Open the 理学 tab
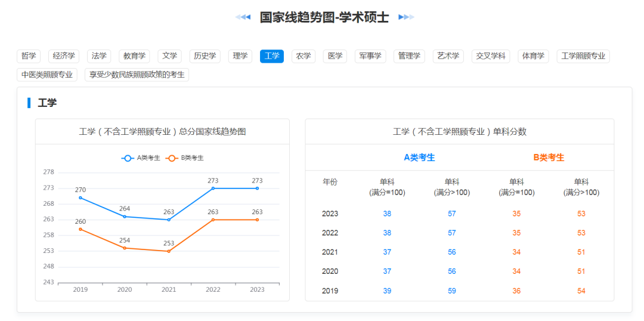Viewport: 644px width, 321px height. pyautogui.click(x=240, y=56)
